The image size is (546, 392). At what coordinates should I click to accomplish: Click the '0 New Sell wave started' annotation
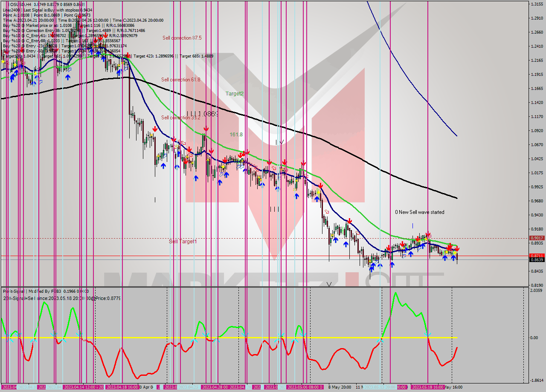pyautogui.click(x=419, y=212)
